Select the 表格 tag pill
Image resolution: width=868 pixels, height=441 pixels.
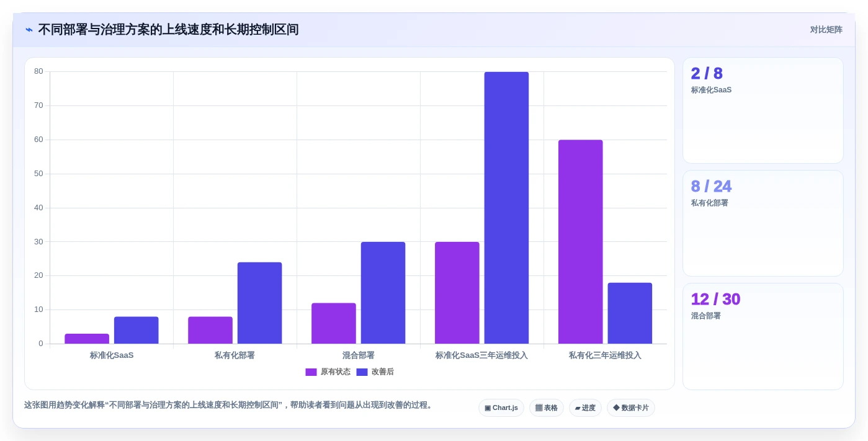click(547, 408)
